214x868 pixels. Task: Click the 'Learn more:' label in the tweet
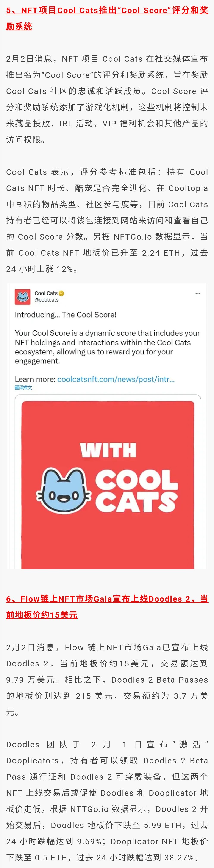[x=35, y=379]
